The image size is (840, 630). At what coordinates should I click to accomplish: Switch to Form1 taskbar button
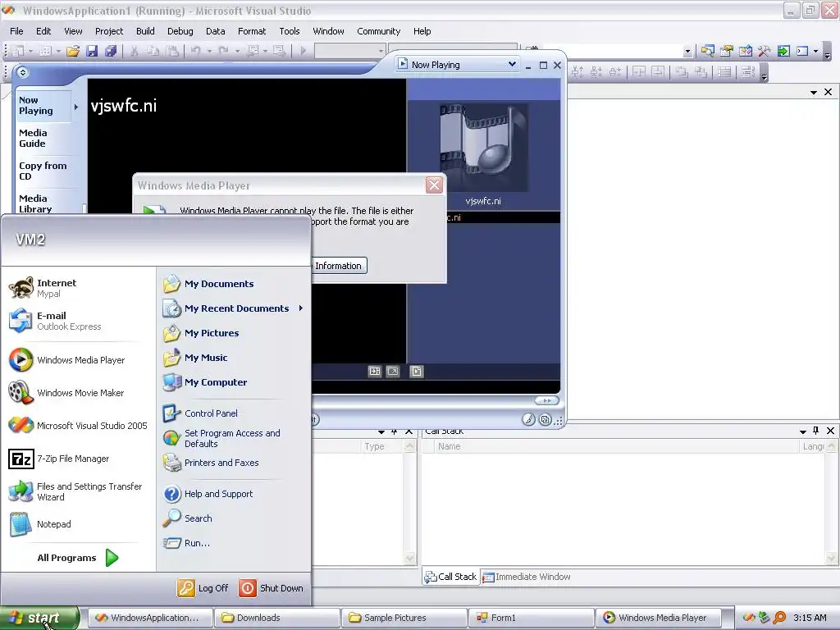[x=532, y=618]
